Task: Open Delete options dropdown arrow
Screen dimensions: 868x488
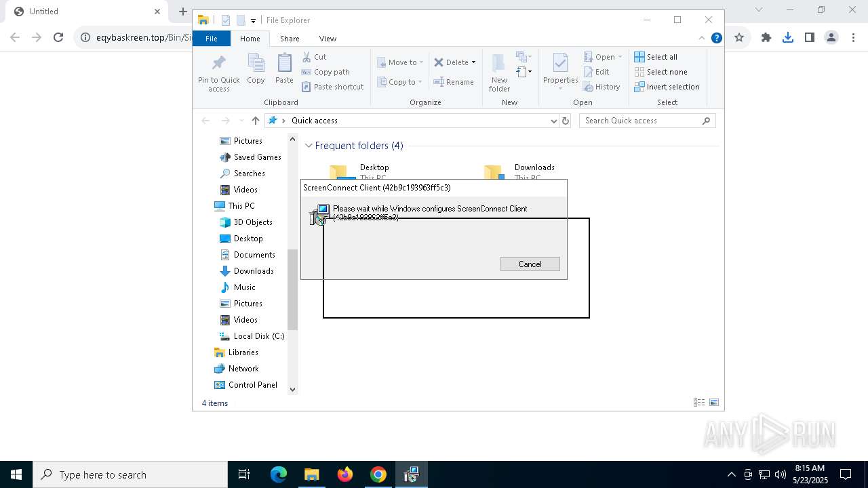Action: 473,62
